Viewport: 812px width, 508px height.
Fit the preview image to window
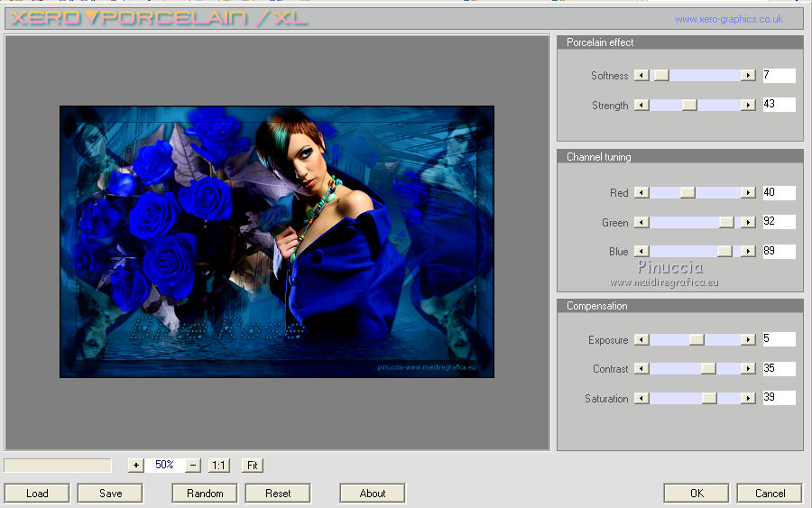(253, 466)
